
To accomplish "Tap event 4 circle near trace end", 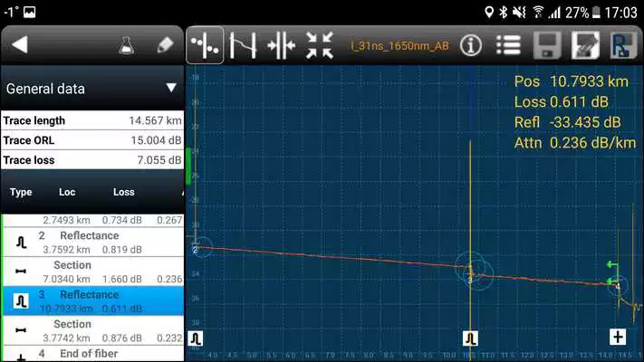I will [x=618, y=285].
